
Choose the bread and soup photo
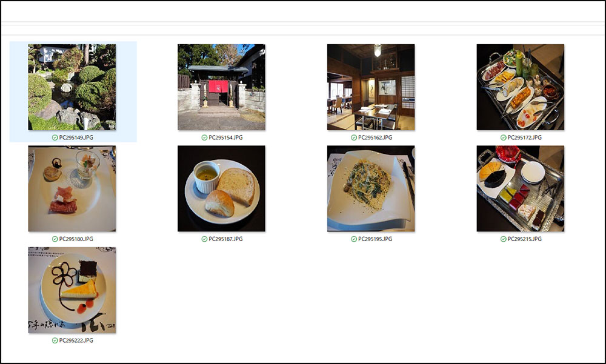tap(221, 188)
